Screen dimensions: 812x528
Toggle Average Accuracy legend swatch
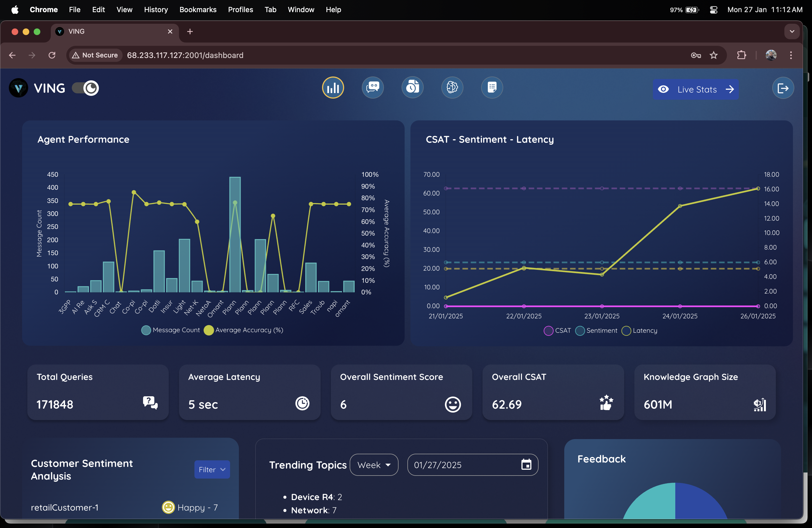(x=209, y=330)
